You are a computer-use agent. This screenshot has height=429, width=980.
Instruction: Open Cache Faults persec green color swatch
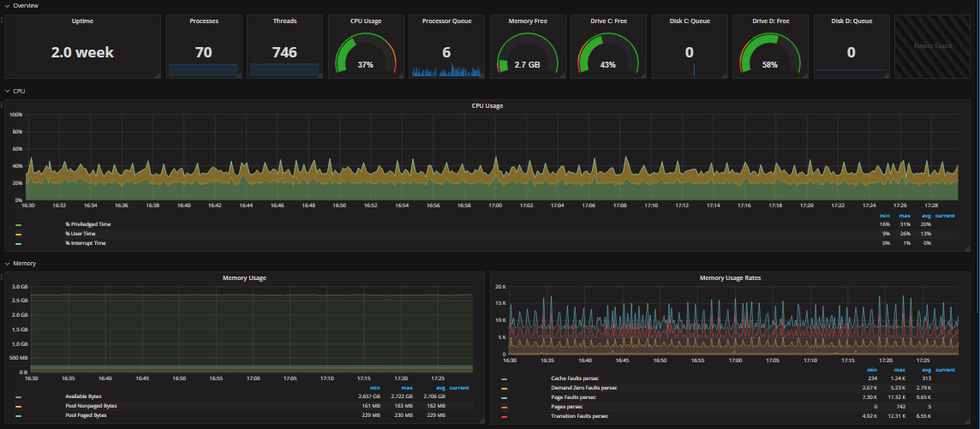tap(505, 379)
